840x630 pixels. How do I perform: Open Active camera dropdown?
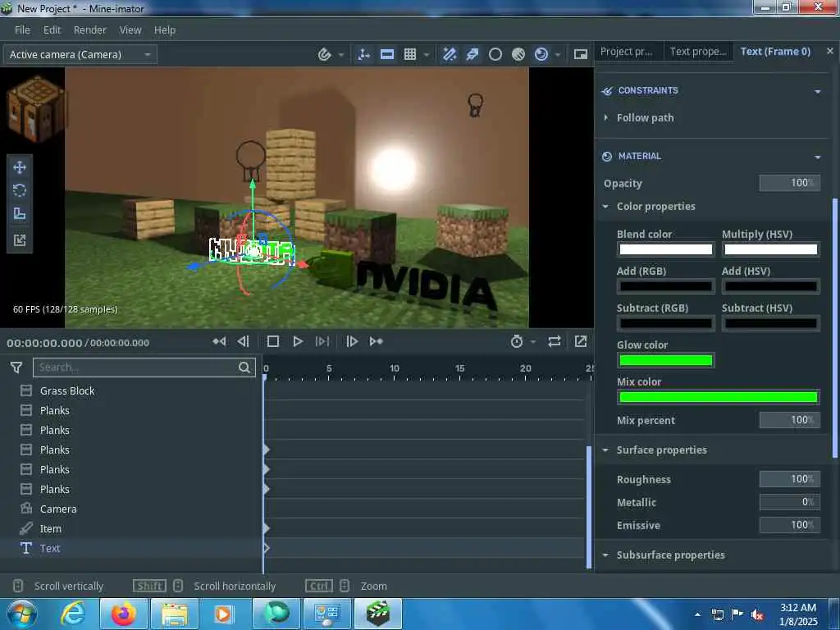(x=80, y=54)
